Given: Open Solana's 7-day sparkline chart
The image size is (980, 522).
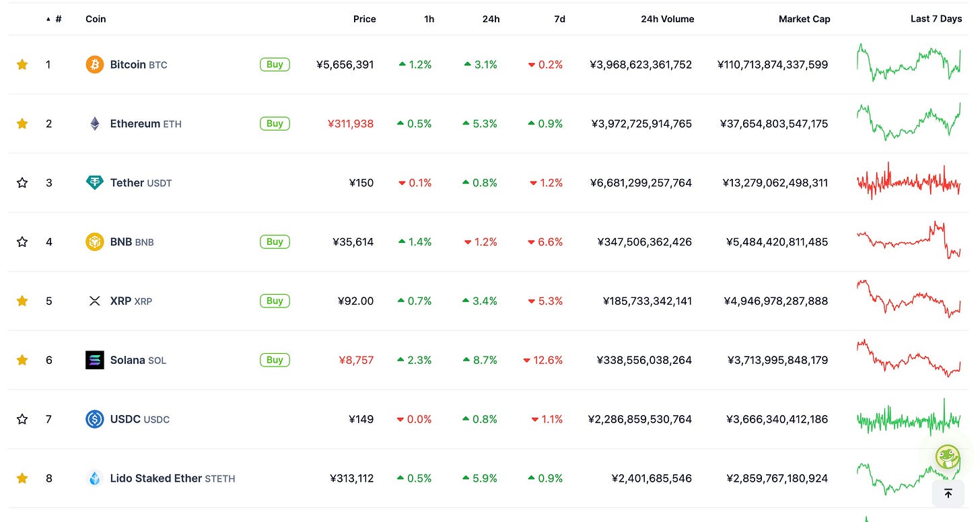Looking at the screenshot, I should [x=909, y=359].
